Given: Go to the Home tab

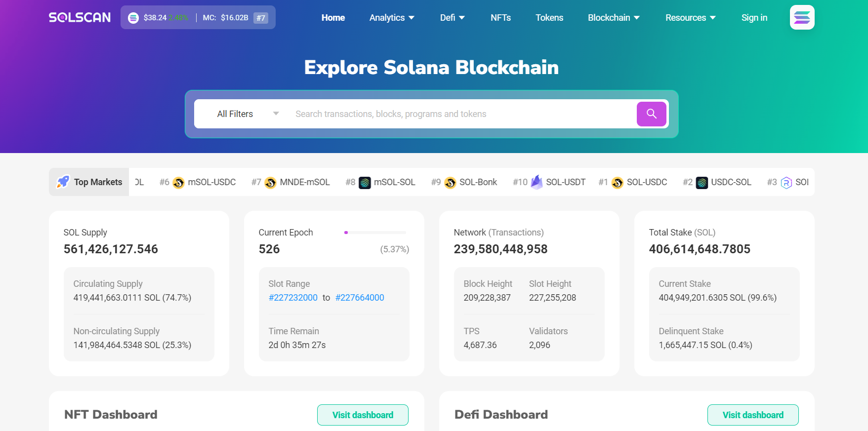Looking at the screenshot, I should [x=333, y=18].
